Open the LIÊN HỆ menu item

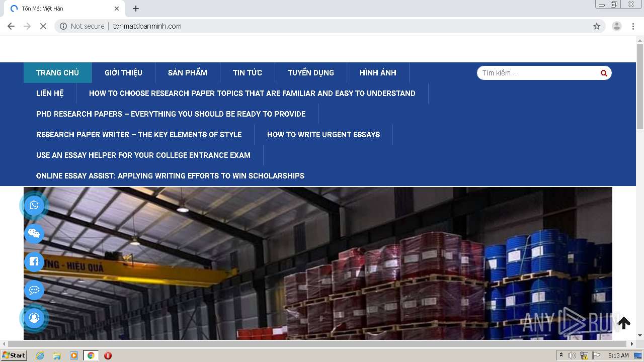(50, 93)
